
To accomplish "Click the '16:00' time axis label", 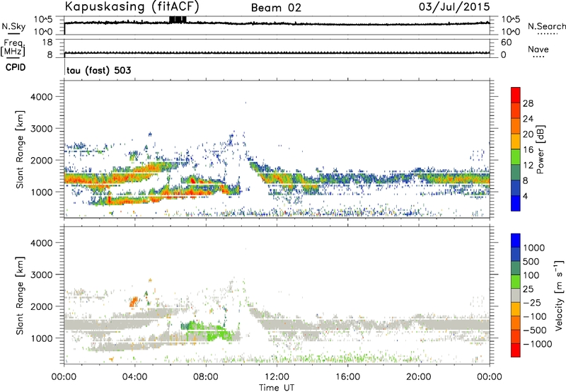I will (347, 377).
